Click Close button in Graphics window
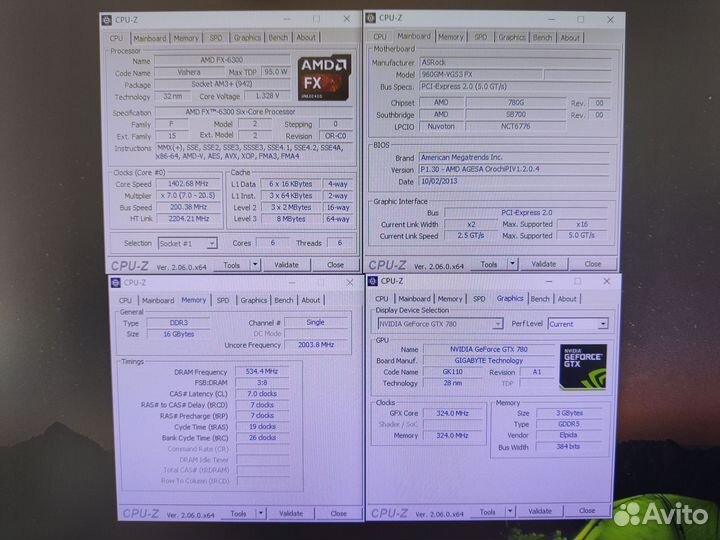This screenshot has width=720, height=540. (587, 510)
